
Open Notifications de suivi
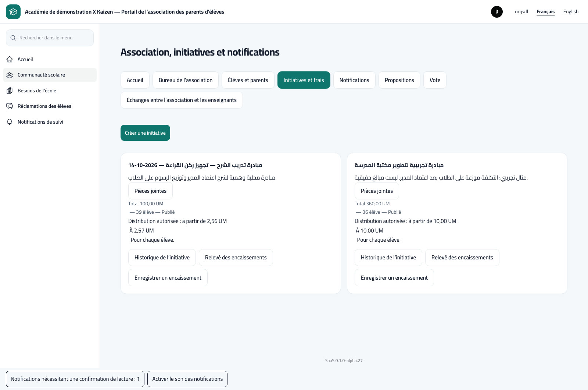(50, 122)
